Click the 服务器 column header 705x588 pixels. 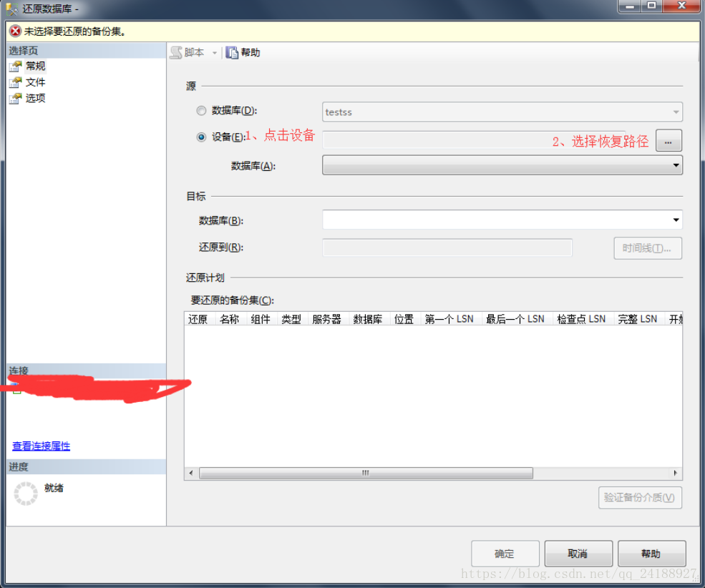click(329, 319)
